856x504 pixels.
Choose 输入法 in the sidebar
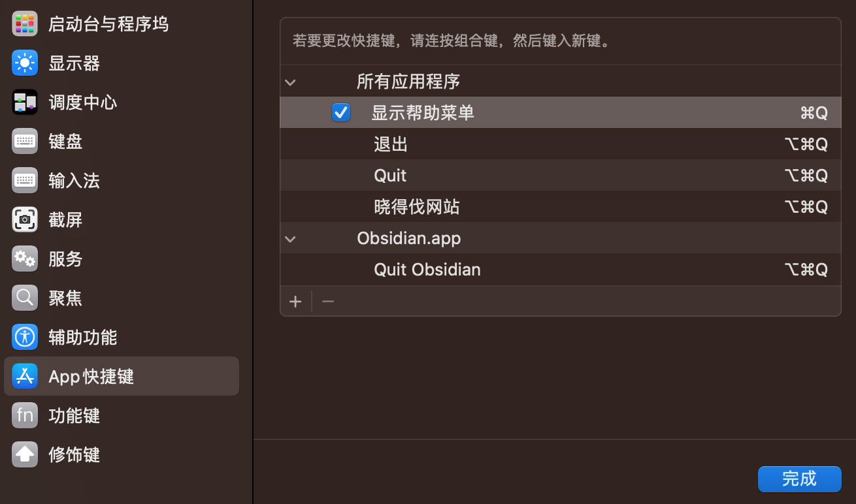[x=122, y=181]
